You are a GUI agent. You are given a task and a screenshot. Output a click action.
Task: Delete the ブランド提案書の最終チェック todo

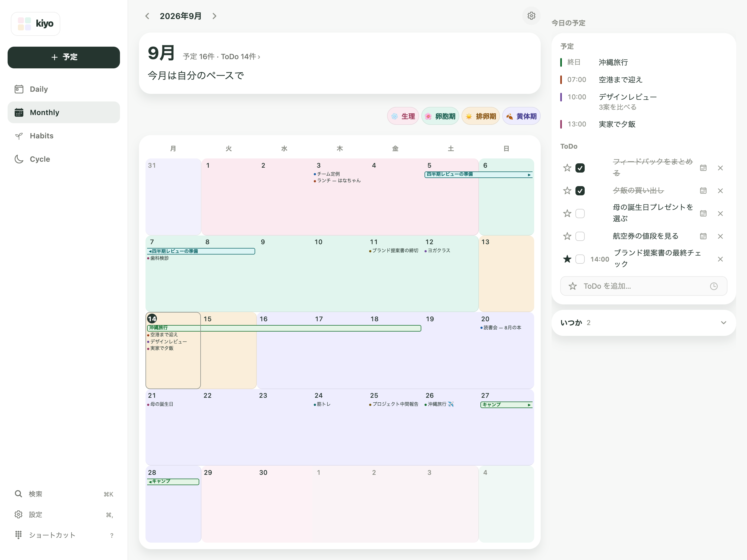(x=720, y=259)
